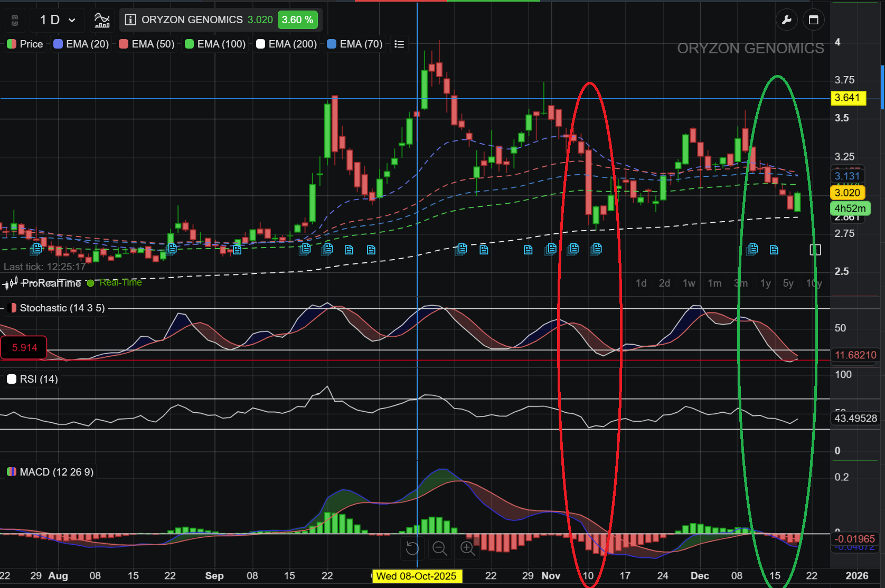The image size is (885, 588).
Task: Click the red 5.914 stochastic level label
Action: 24,348
